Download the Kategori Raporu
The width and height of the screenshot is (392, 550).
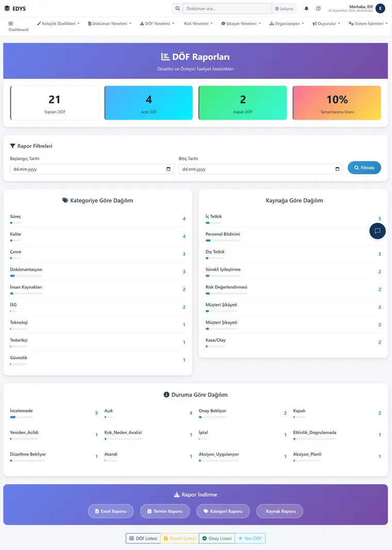click(x=223, y=511)
